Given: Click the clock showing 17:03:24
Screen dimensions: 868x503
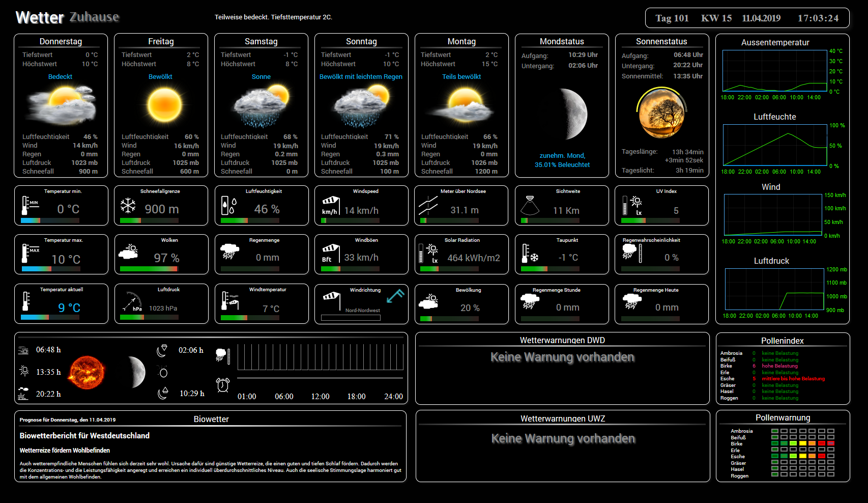Looking at the screenshot, I should coord(818,18).
